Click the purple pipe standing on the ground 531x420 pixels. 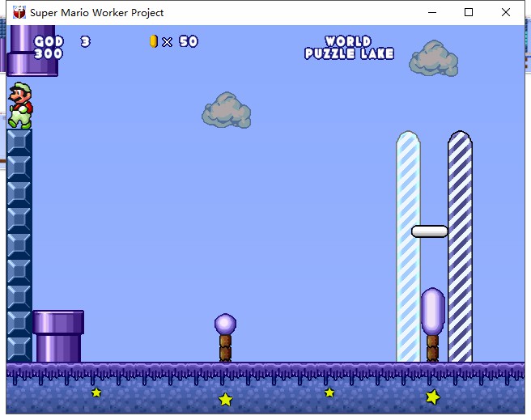pos(58,337)
